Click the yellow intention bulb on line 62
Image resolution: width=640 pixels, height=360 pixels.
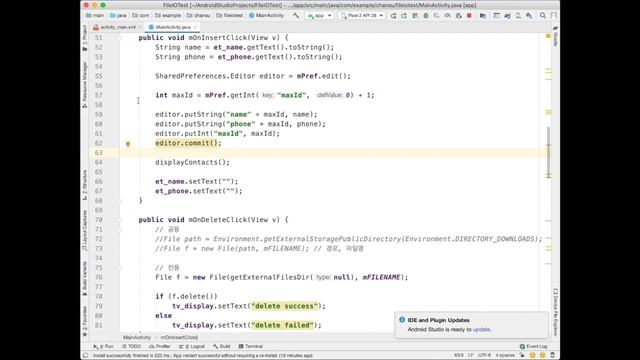click(128, 144)
